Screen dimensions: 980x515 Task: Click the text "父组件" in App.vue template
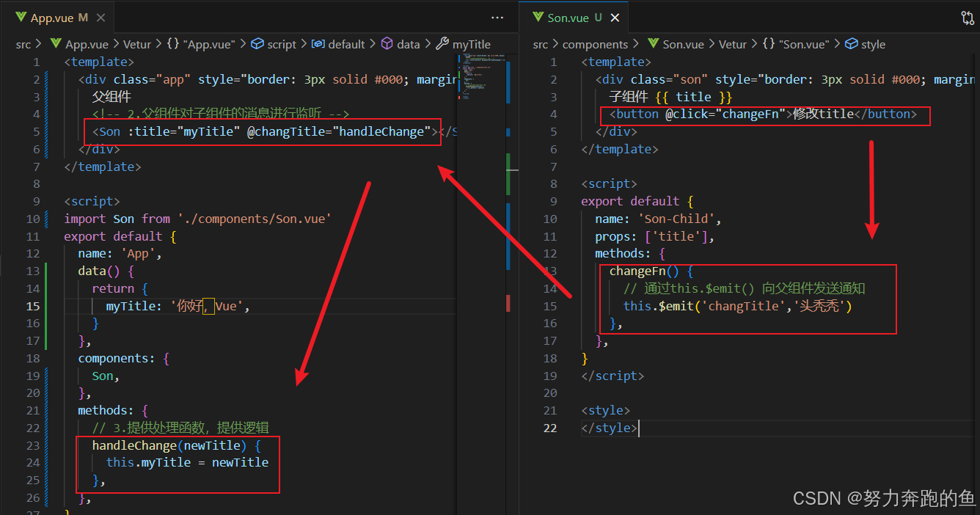(112, 96)
